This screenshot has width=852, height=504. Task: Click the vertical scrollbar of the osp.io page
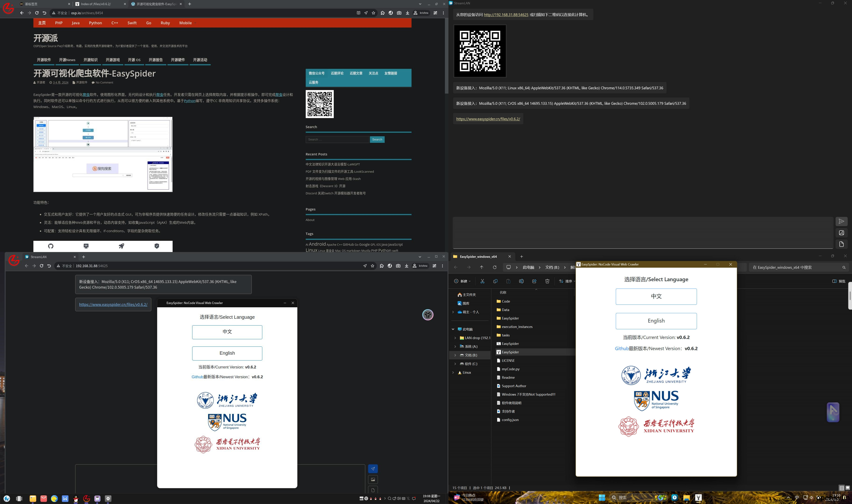447,56
